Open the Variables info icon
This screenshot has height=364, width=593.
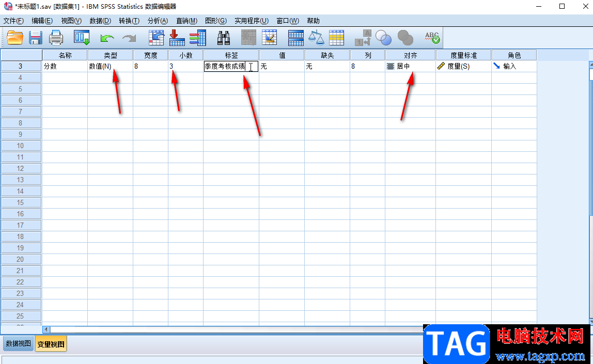pos(197,38)
